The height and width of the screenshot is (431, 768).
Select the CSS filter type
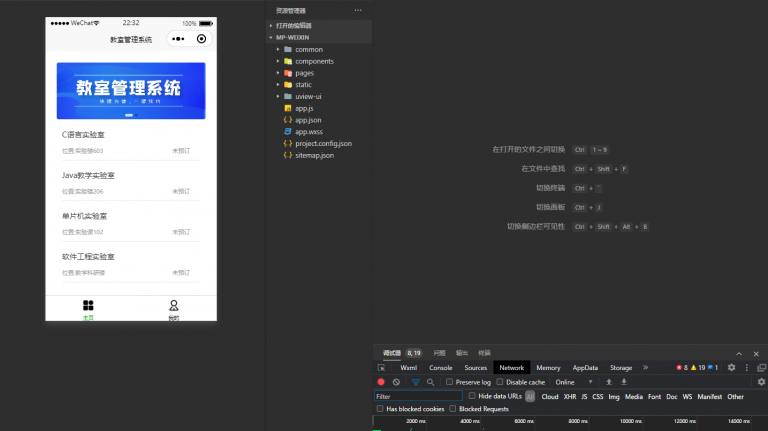coord(598,397)
